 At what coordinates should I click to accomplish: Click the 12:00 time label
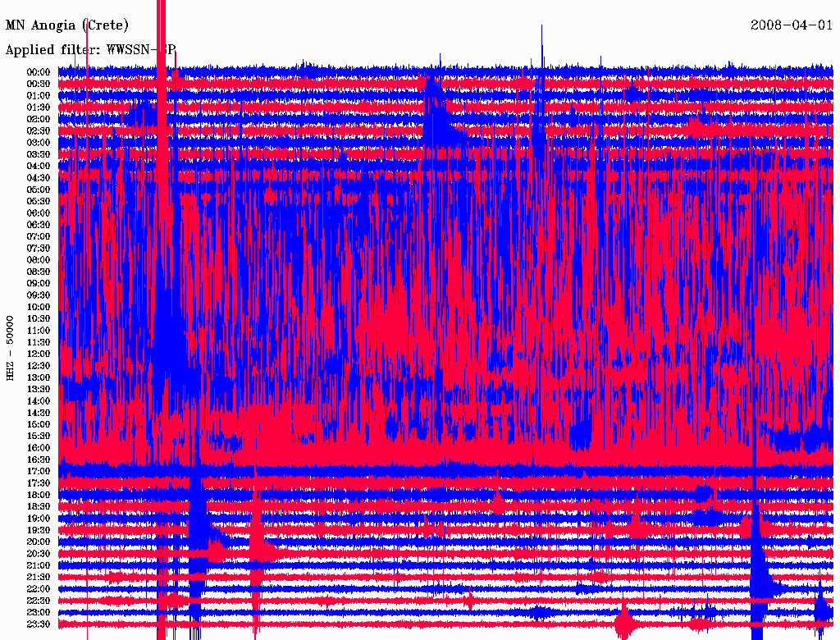pos(39,354)
